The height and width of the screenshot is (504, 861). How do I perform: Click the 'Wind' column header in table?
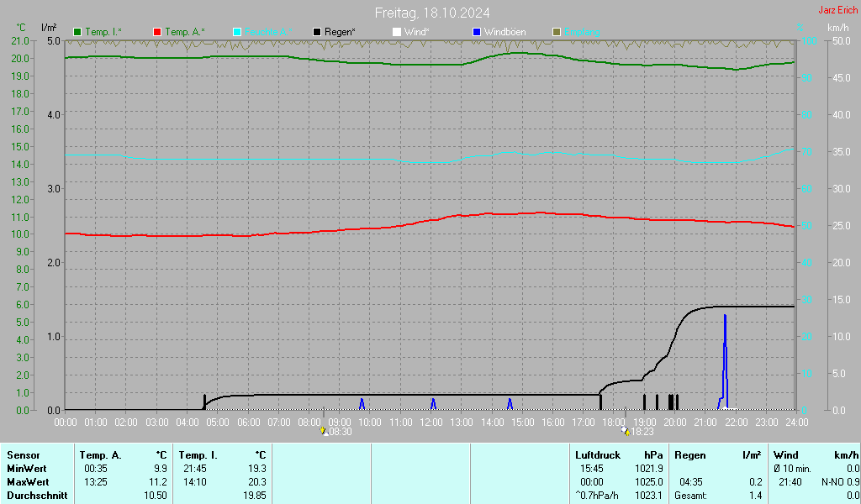786,455
